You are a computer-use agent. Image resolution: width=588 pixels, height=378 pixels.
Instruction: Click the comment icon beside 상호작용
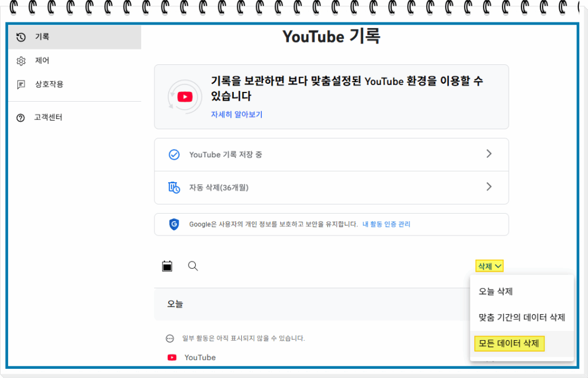(21, 84)
